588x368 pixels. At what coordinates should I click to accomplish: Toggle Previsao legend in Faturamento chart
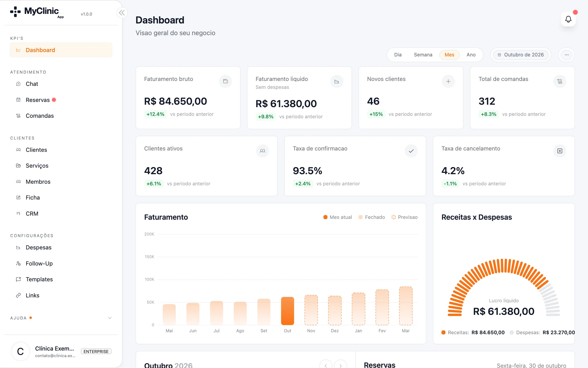pyautogui.click(x=405, y=217)
